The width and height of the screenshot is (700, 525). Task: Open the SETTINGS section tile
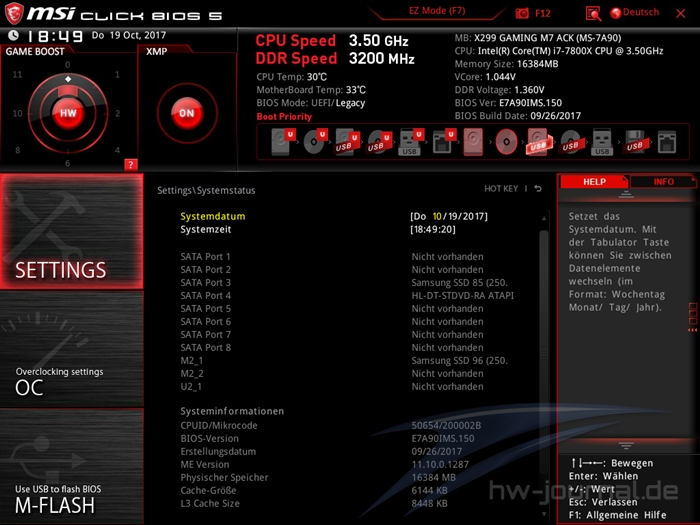pos(72,231)
